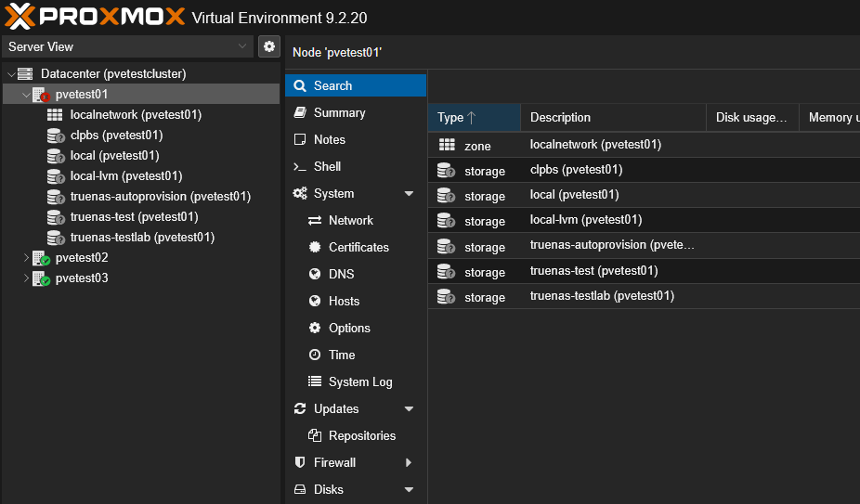Expand the pvetest03 node
Screen dimensions: 860x504
point(26,278)
